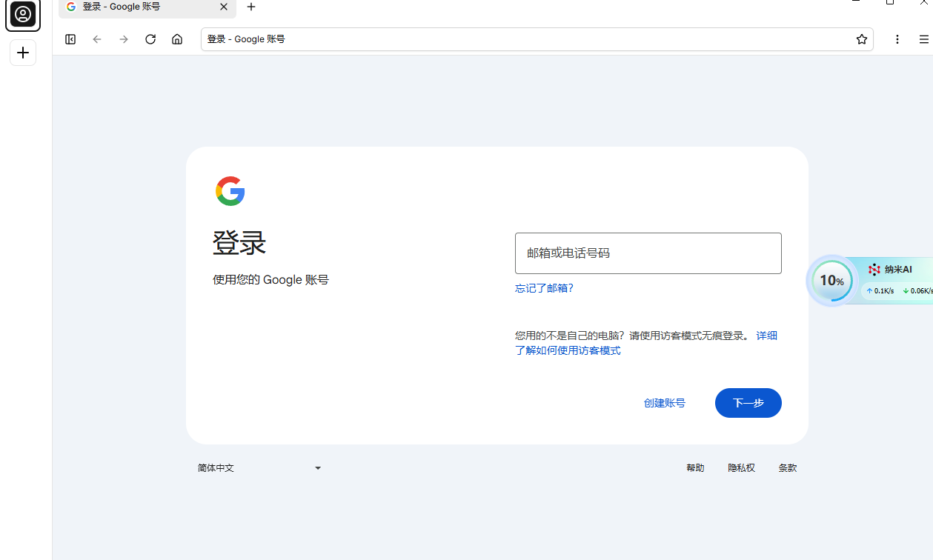
Task: Expand the 简体中文 language dropdown
Action: click(259, 468)
